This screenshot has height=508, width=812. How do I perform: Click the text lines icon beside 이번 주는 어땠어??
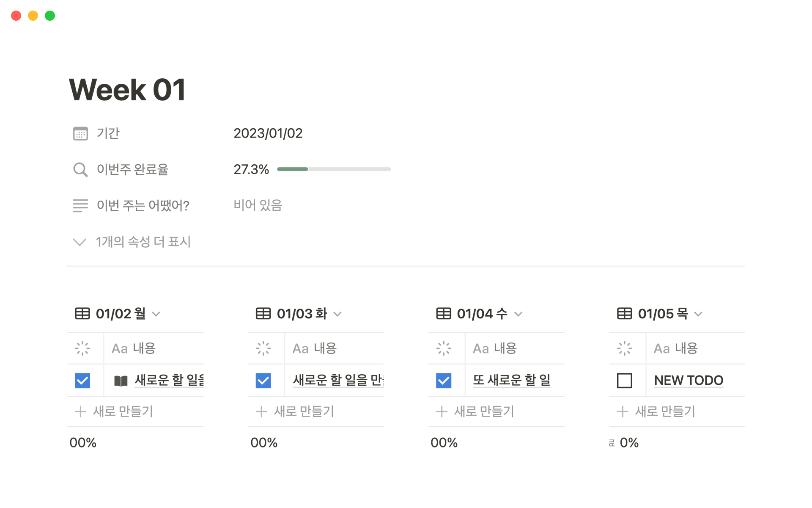(x=80, y=205)
